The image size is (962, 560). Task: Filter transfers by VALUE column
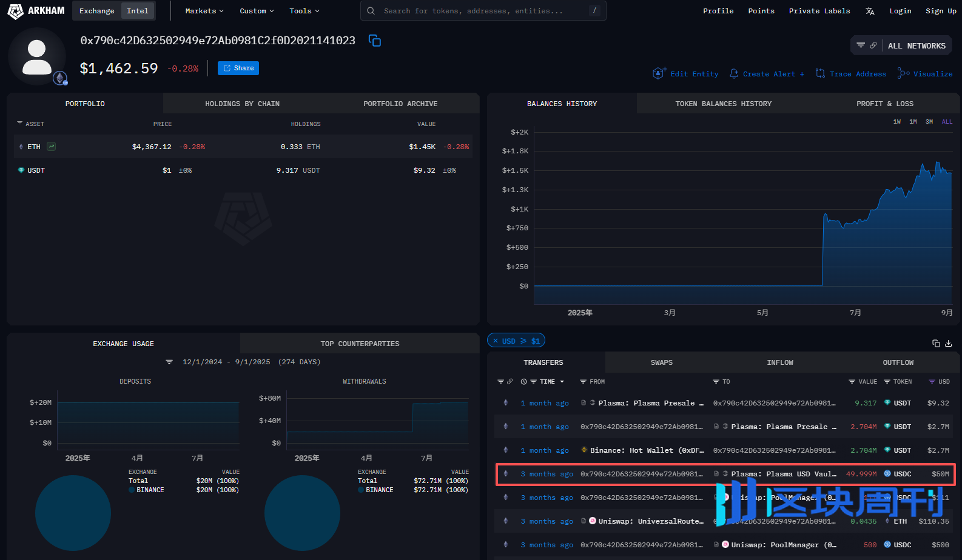852,382
